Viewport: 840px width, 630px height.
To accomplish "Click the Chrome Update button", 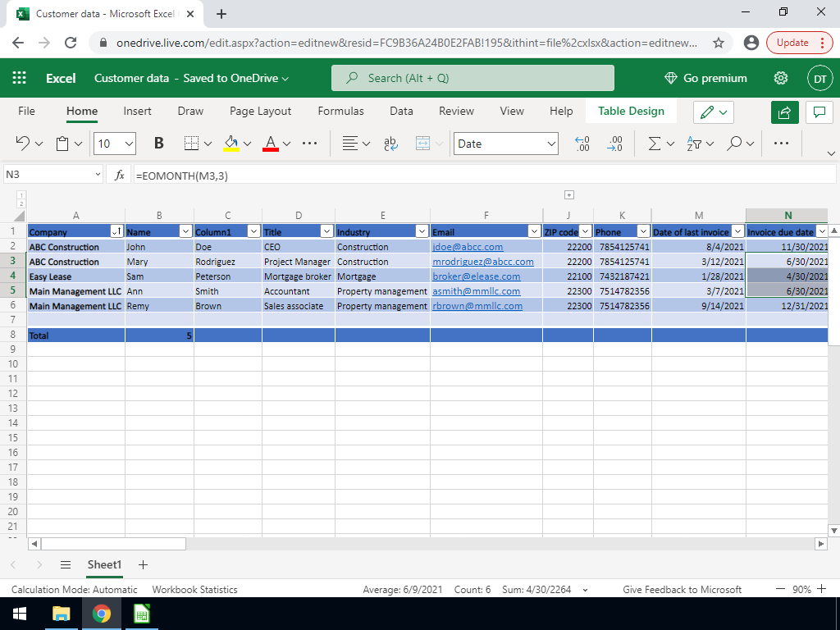I will click(x=799, y=43).
